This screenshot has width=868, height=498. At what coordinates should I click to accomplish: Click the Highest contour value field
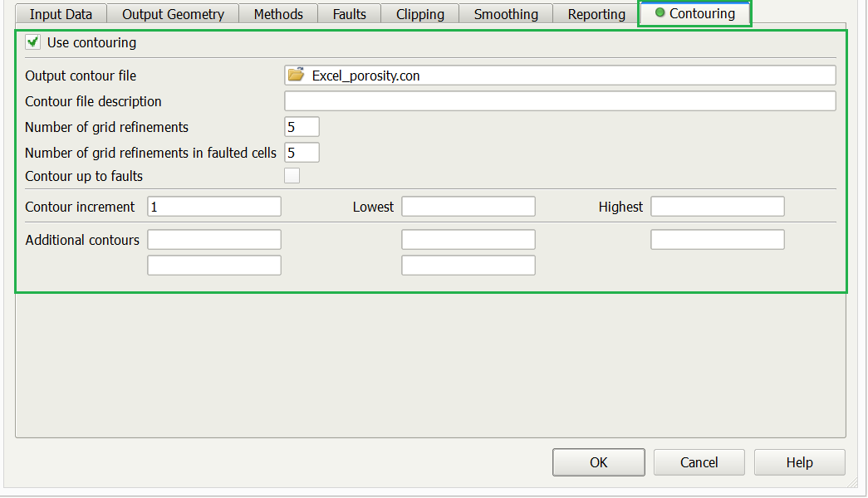point(717,207)
